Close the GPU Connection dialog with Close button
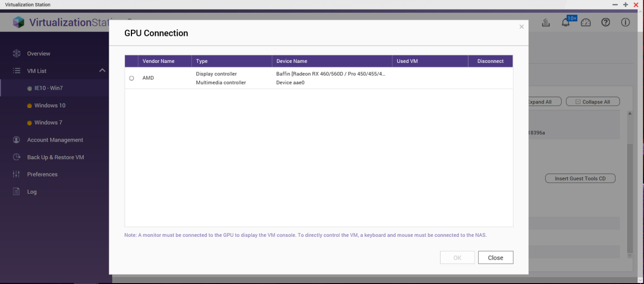The width and height of the screenshot is (644, 284). (x=495, y=258)
